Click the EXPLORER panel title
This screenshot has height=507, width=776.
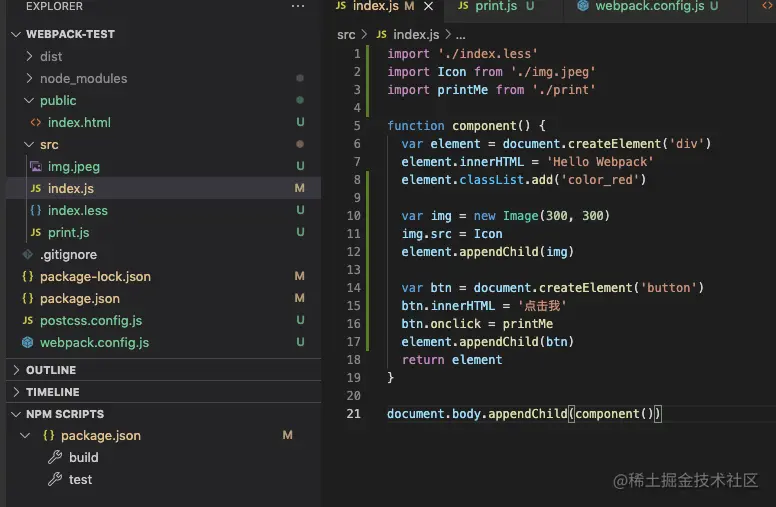[54, 6]
